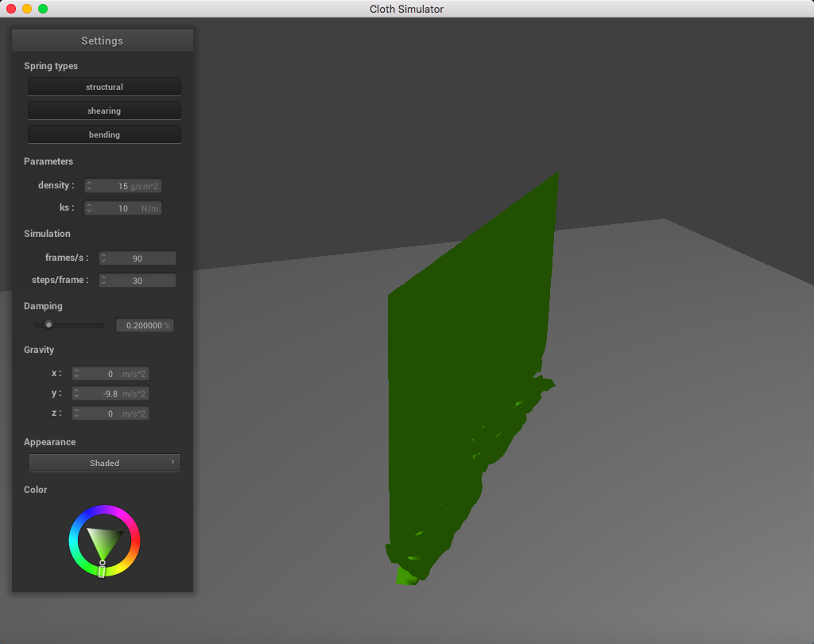Click the 'Spring types' label
814x644 pixels.
[x=51, y=66]
